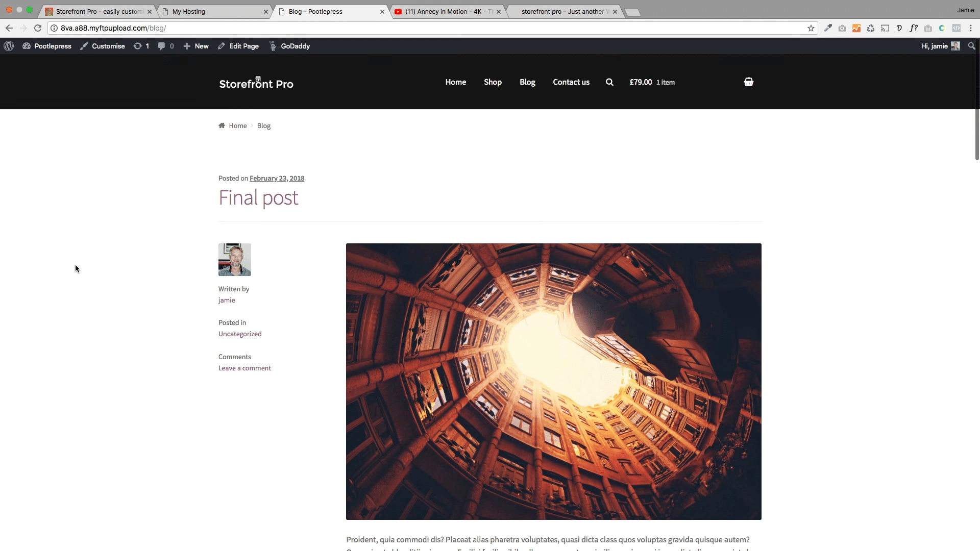Click the code brackets extension icon
The width and height of the screenshot is (980, 551).
[957, 28]
